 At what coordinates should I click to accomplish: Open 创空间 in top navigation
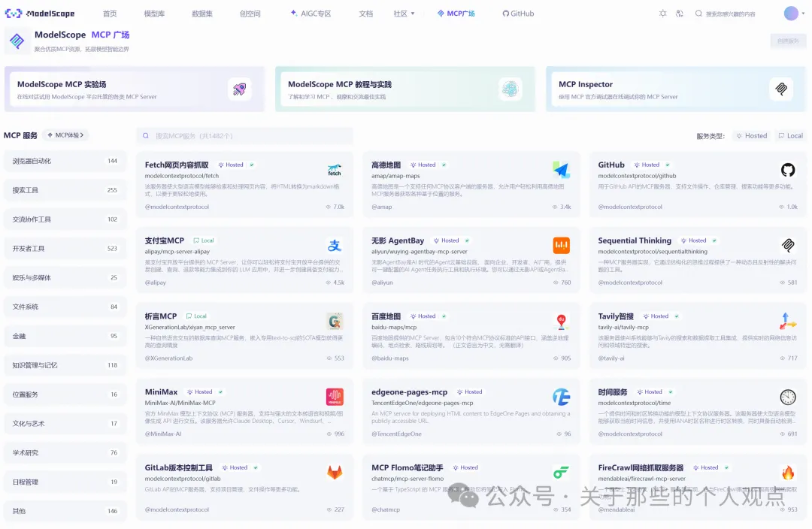250,14
